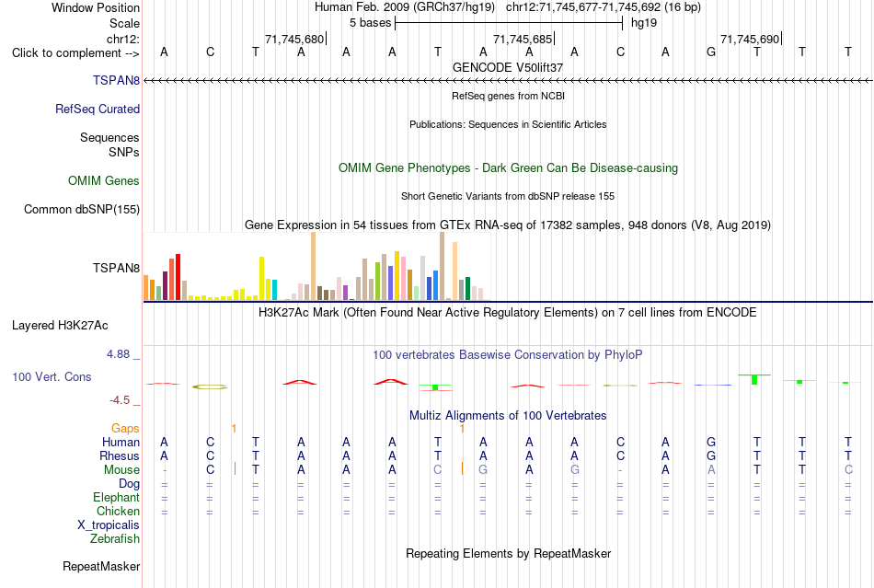Click the RepeatMasker track label
The width and height of the screenshot is (874, 588).
coord(101,566)
